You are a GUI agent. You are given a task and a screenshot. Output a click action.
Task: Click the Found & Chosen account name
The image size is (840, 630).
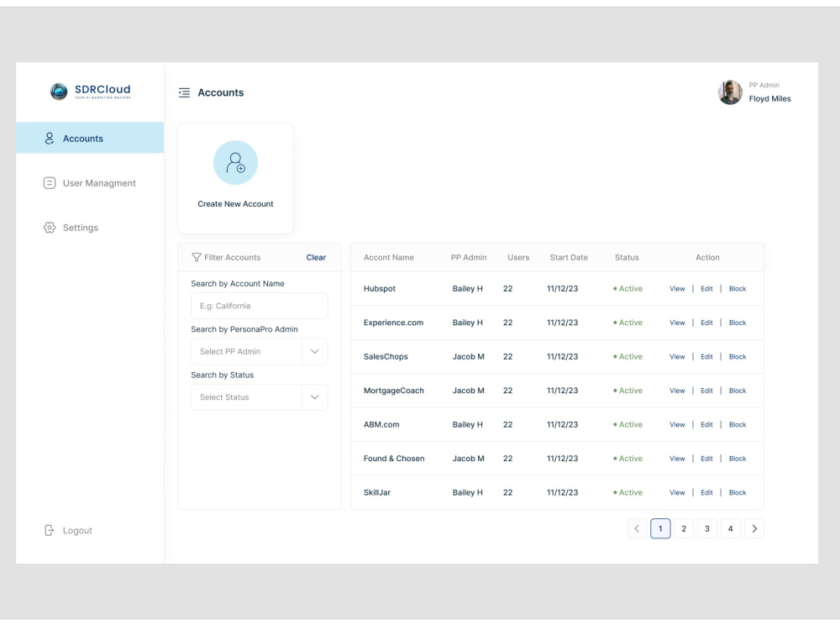click(x=394, y=459)
